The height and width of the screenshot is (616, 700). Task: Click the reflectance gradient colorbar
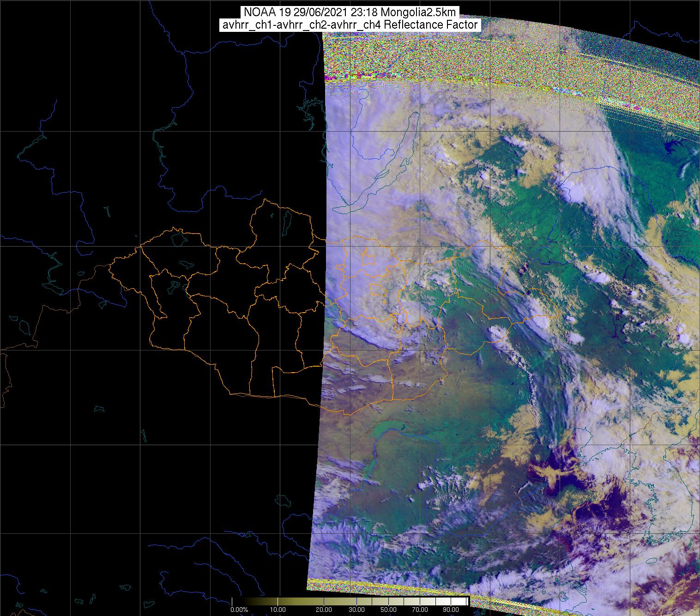pyautogui.click(x=350, y=601)
